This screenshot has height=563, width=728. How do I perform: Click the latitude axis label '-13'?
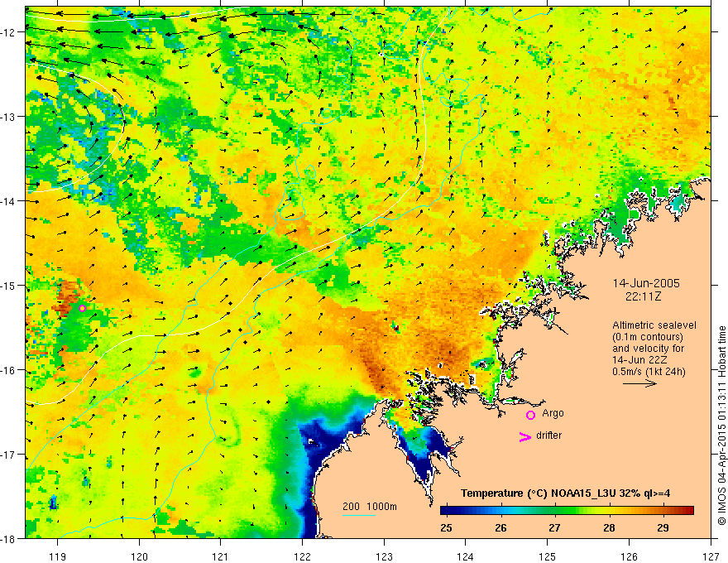(x=9, y=117)
